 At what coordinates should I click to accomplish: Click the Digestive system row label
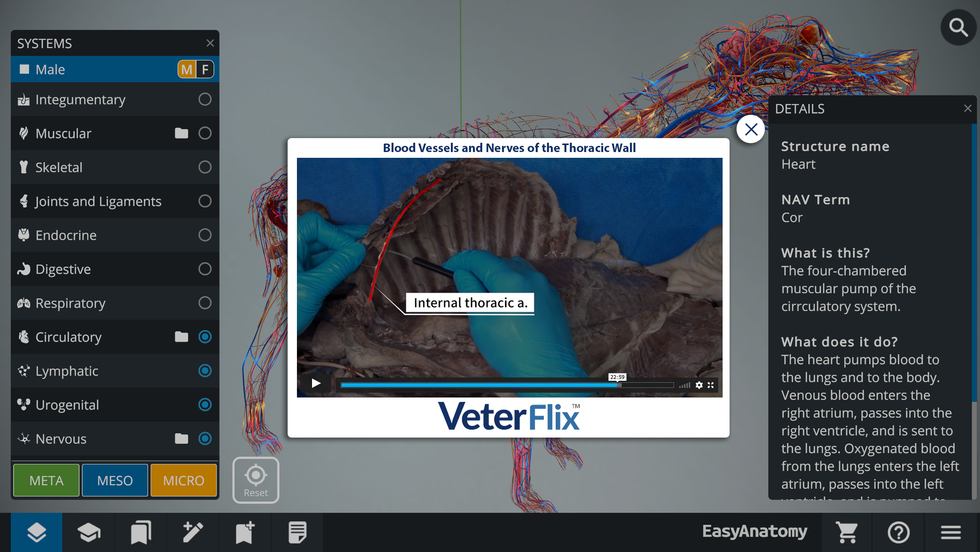pos(63,269)
